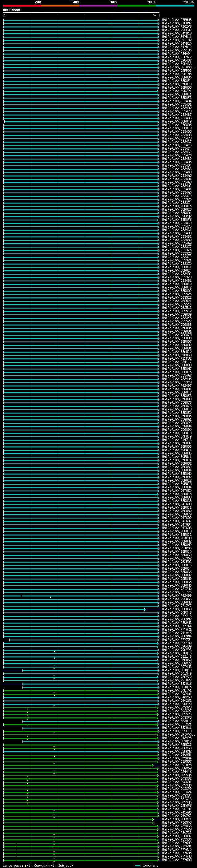The image size is (197, 868).
Task: Click the purple ~60% identity legend segment
Action: (x=99, y=6)
